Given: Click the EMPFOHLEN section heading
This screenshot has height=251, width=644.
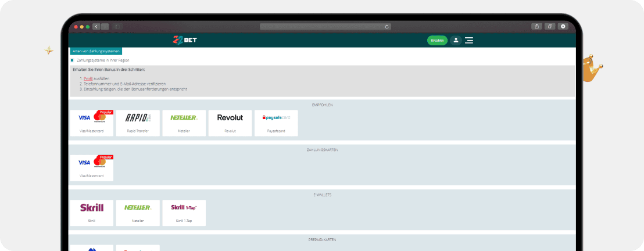Looking at the screenshot, I should [322, 105].
